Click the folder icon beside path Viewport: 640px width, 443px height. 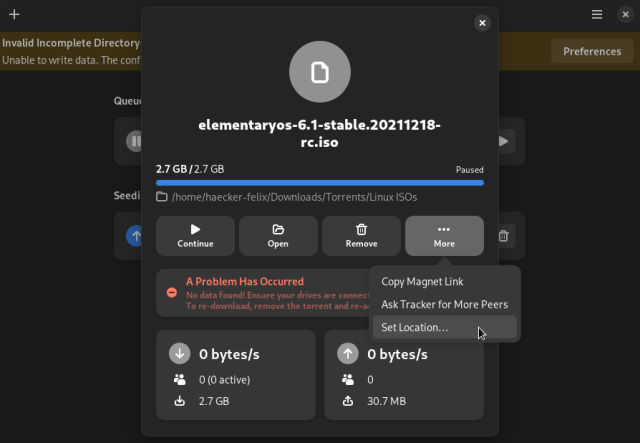pyautogui.click(x=162, y=197)
